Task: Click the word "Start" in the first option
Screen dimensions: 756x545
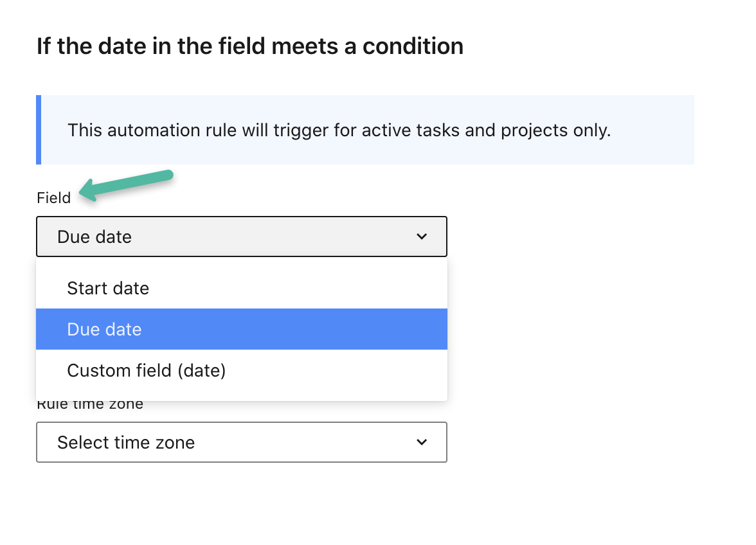Action: (x=85, y=288)
